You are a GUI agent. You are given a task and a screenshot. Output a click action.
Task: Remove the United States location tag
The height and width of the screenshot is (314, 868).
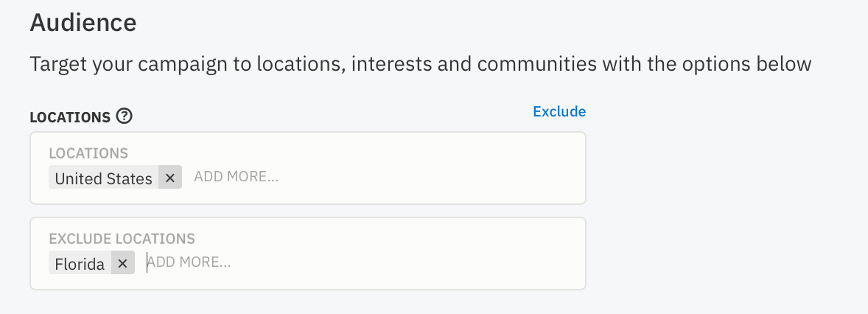(170, 177)
